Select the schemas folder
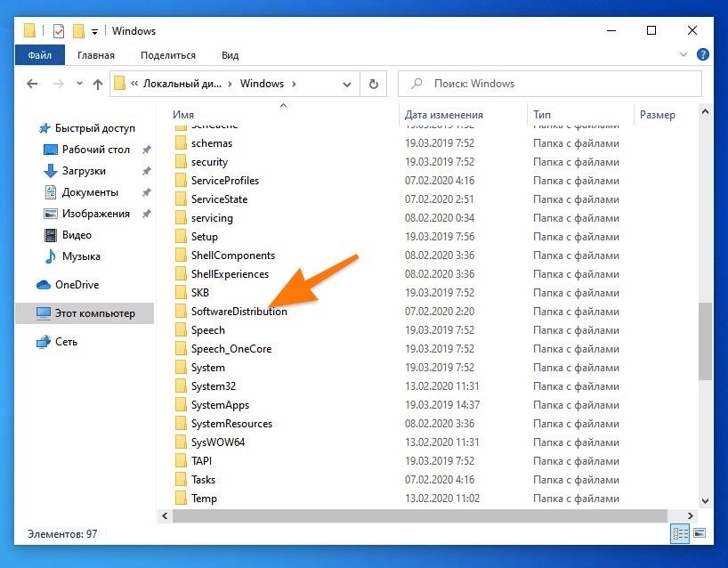728x568 pixels. [x=212, y=143]
